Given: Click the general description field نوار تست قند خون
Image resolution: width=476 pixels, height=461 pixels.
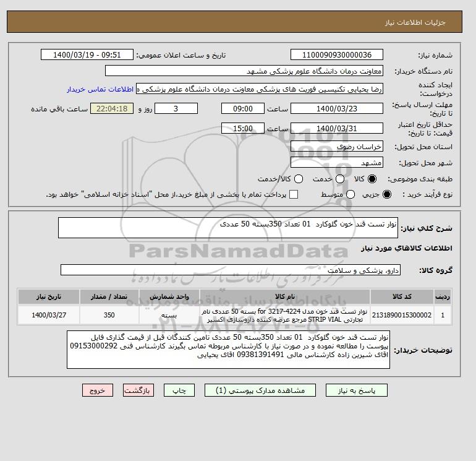Looking at the screenshot, I should [x=228, y=228].
